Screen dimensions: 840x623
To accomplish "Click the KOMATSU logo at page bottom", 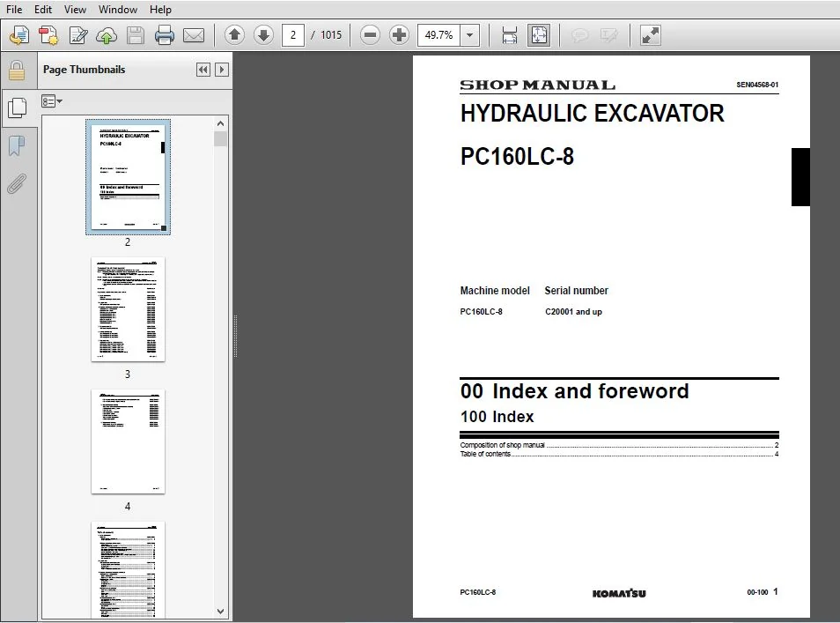I will tap(619, 594).
